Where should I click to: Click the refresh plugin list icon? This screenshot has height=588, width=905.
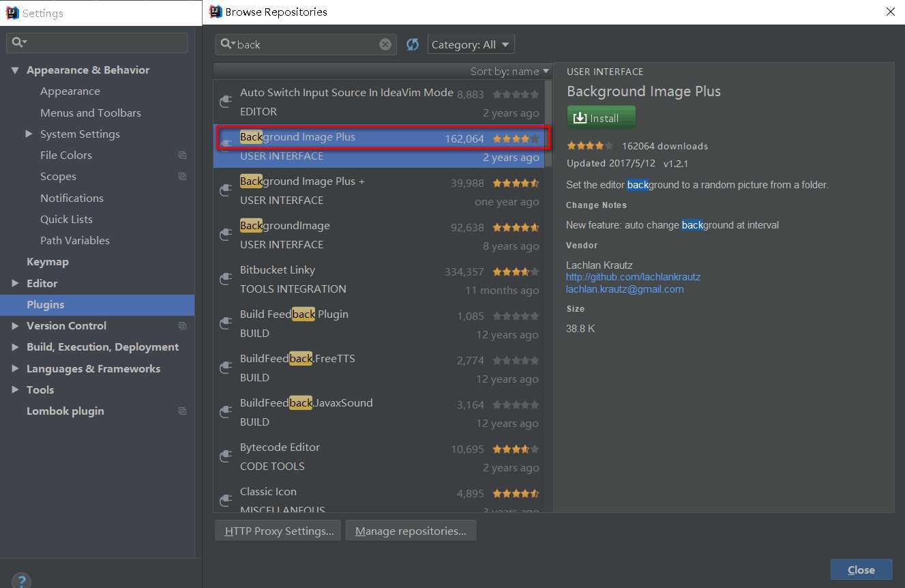[x=413, y=44]
